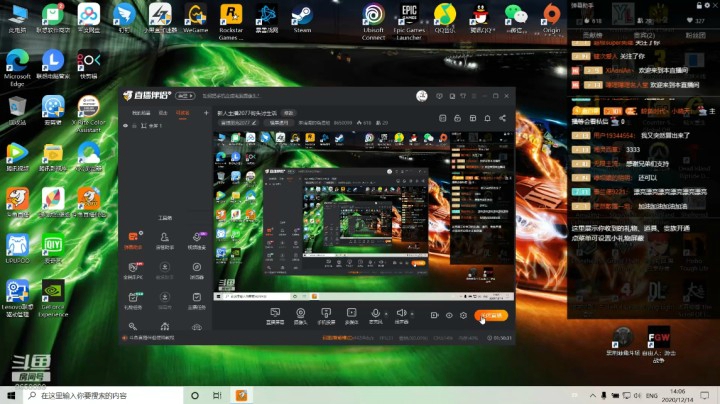The image size is (720, 404).
Task: Click the stream preview canvas
Action: [x=364, y=216]
